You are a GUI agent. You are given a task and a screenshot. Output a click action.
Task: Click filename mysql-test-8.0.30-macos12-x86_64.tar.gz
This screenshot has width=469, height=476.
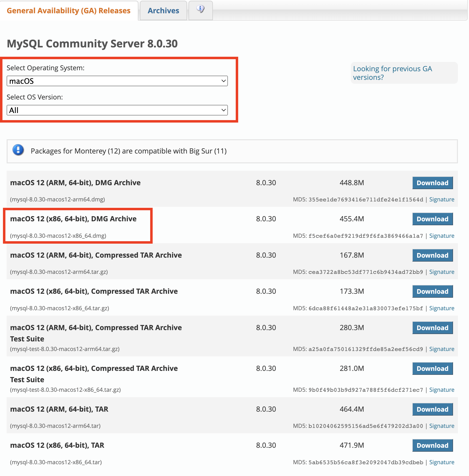point(65,390)
